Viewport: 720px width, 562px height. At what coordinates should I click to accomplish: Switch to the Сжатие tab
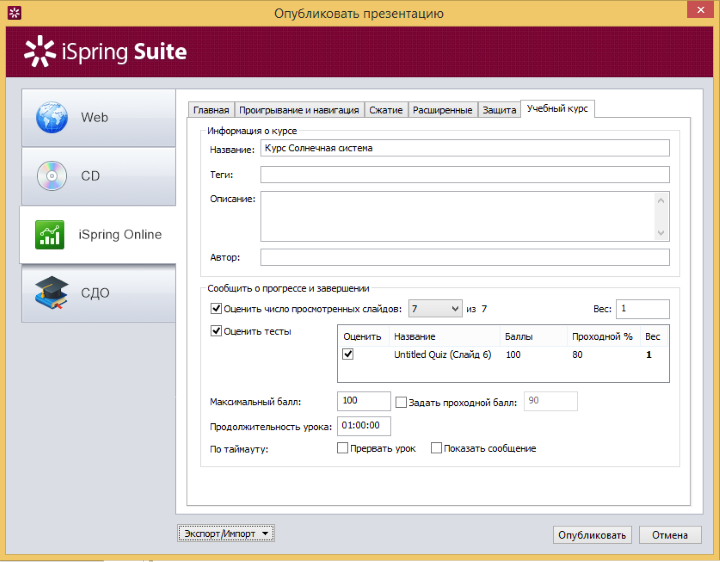tap(386, 110)
